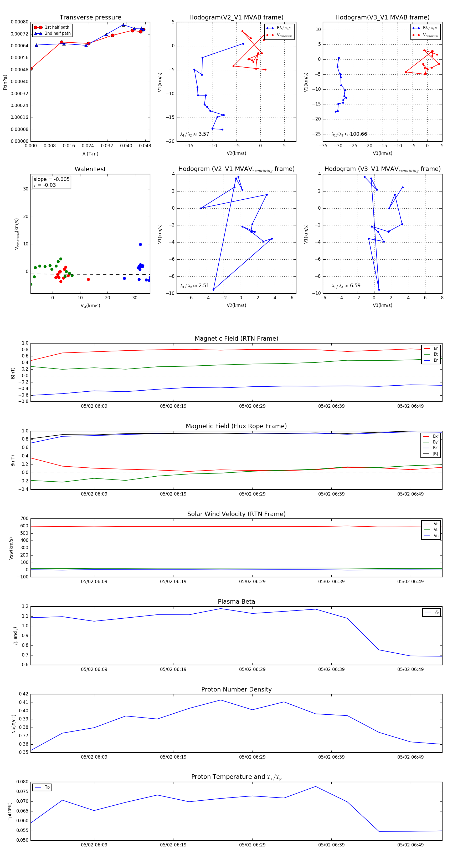Click the "0.42" tick on Proton Number Density axis
The height and width of the screenshot is (868, 473).
24,694
